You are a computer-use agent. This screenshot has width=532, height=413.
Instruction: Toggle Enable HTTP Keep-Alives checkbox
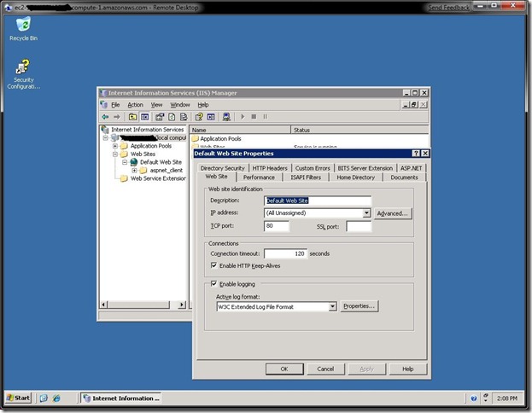[x=213, y=265]
